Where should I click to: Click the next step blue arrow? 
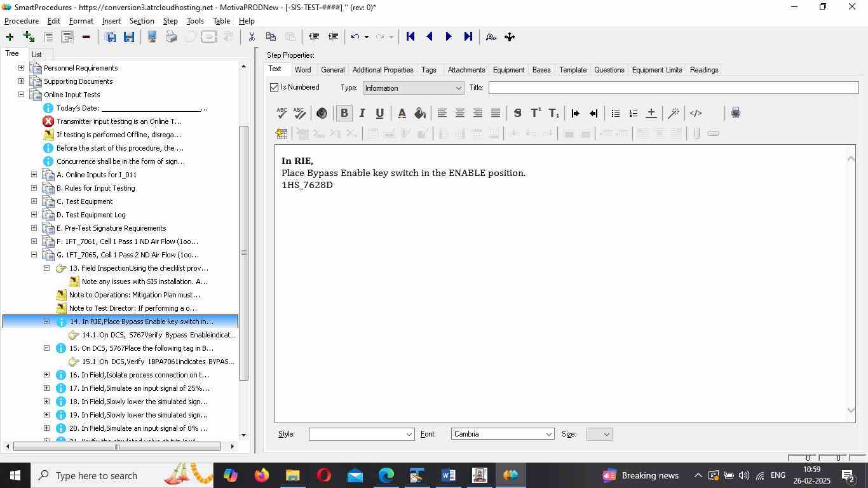tap(449, 37)
